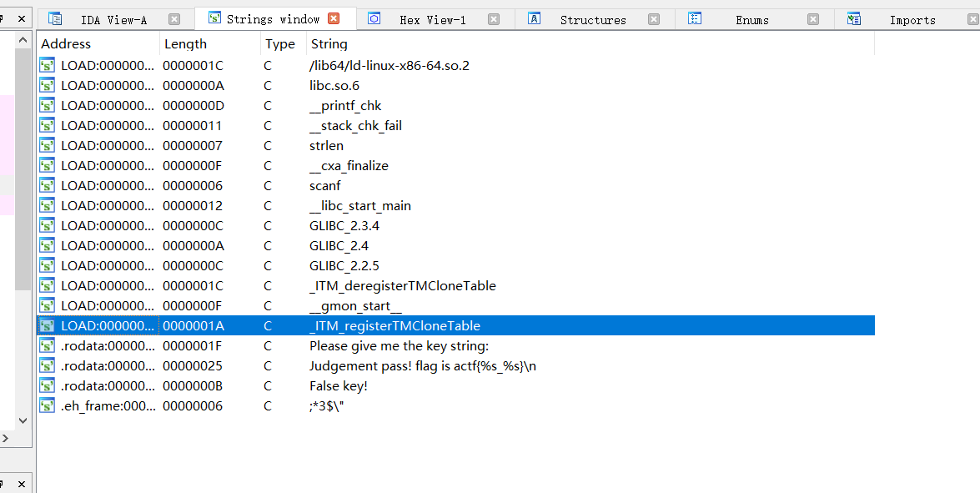Click the Strings window tab icon
Image resolution: width=980 pixels, height=493 pixels.
[214, 18]
